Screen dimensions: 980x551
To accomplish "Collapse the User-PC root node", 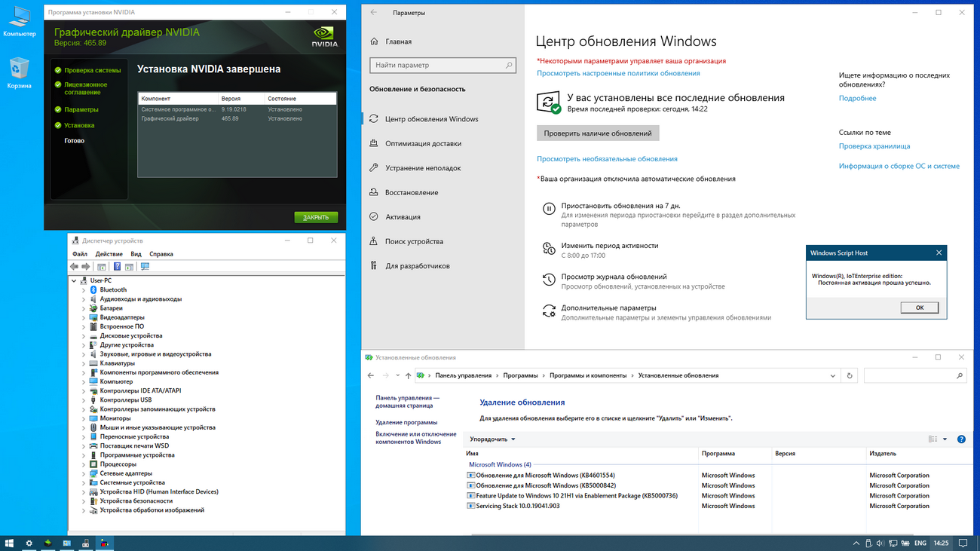I will 74,280.
